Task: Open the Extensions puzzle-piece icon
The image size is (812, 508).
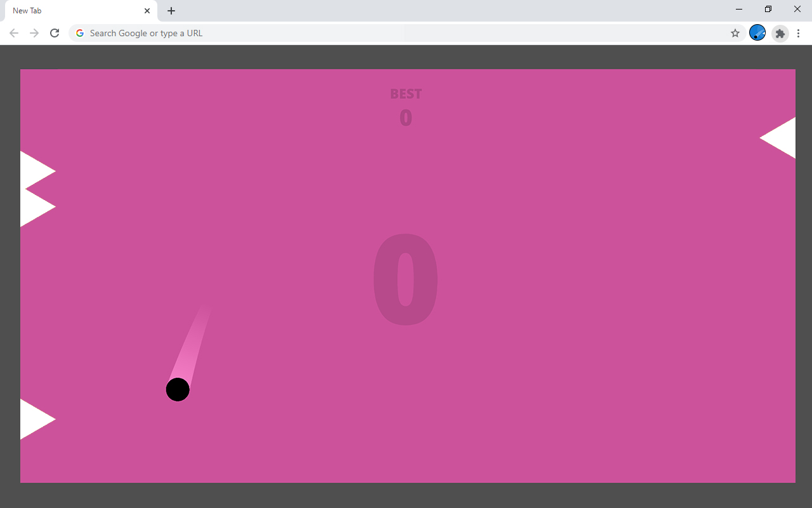Action: pyautogui.click(x=780, y=33)
